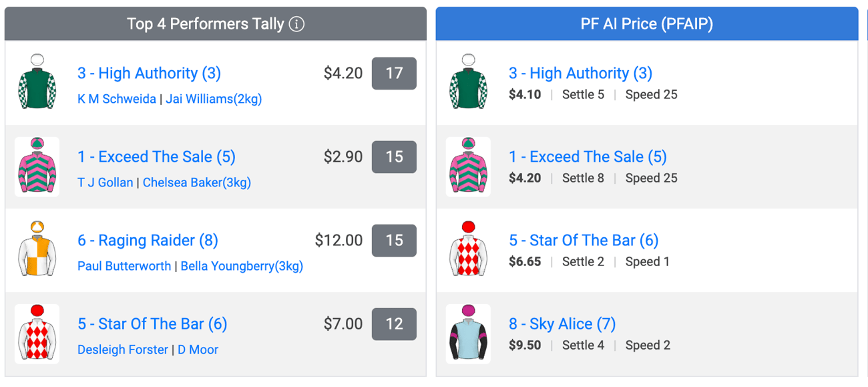Viewport: 868px width, 387px height.
Task: Open 6 - Raging Raider (8) horse link
Action: pyautogui.click(x=148, y=241)
